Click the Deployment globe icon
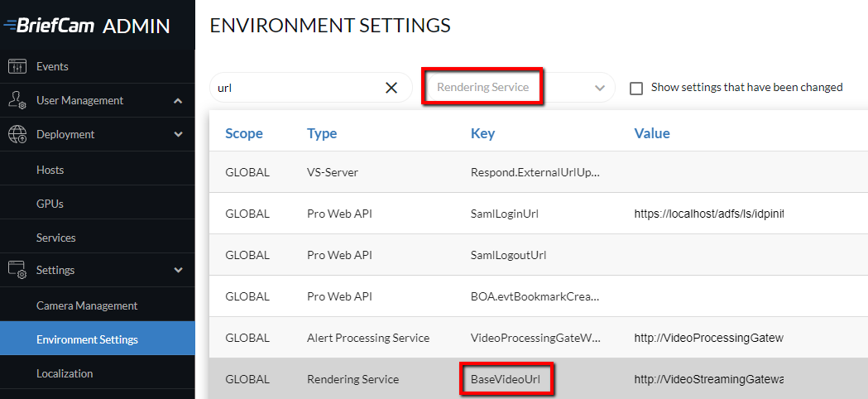This screenshot has width=868, height=399. coord(17,134)
